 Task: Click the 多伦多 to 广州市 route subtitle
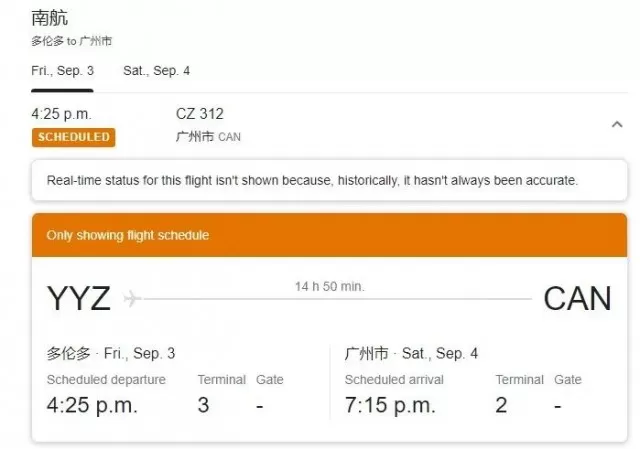click(71, 41)
